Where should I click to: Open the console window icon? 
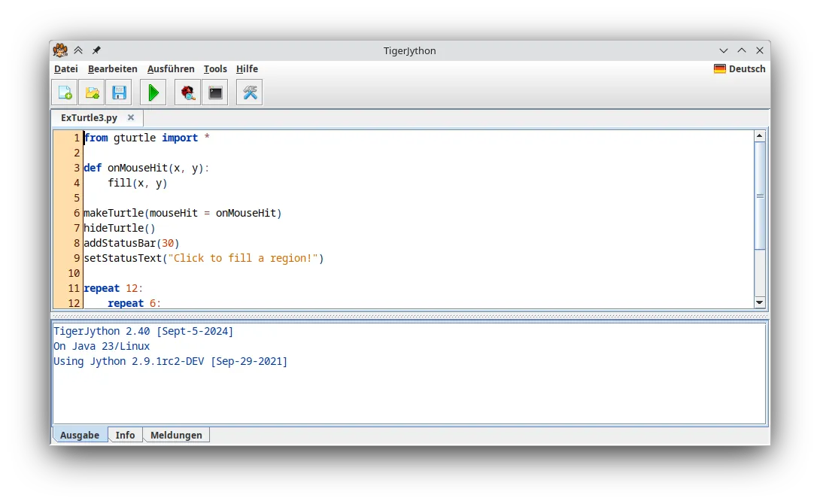[215, 93]
